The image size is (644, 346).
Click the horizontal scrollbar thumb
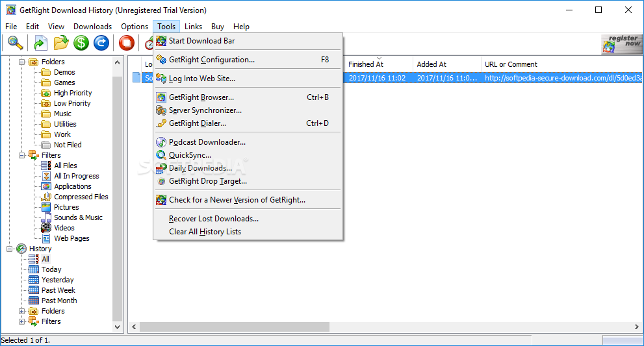coord(235,327)
